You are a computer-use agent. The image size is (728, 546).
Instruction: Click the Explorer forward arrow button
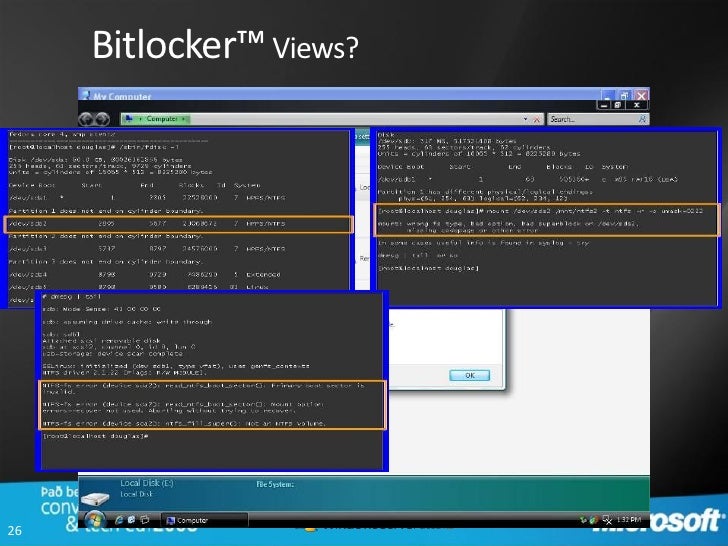coord(102,119)
